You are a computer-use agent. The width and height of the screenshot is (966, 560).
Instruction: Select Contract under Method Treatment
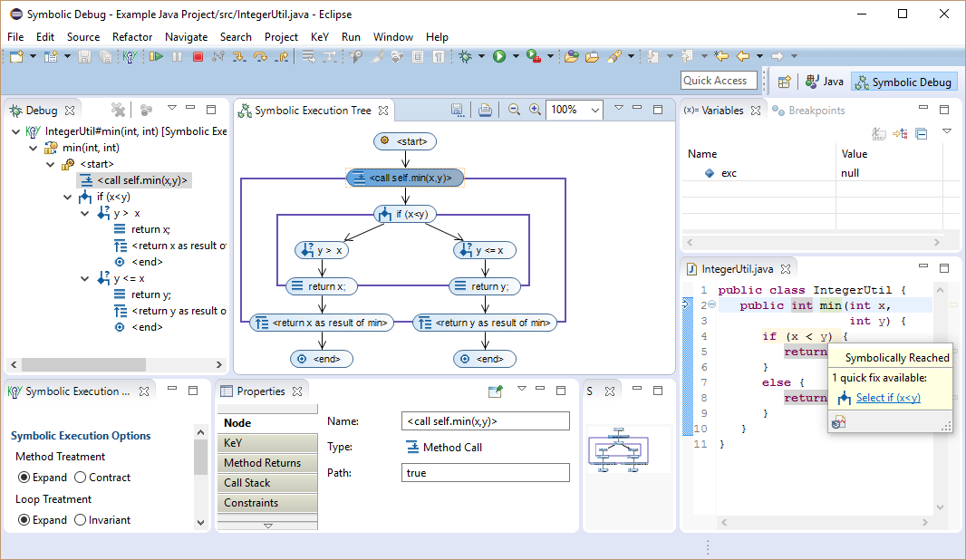point(80,478)
